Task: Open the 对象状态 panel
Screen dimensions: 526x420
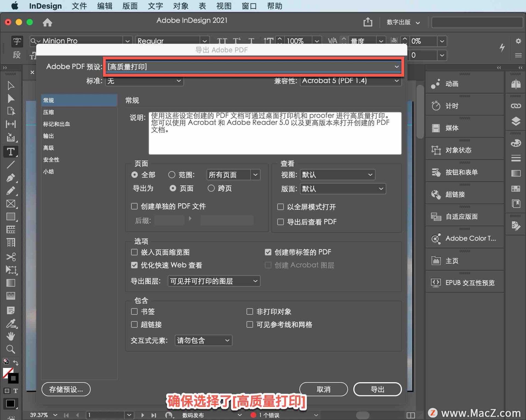Action: pos(465,150)
